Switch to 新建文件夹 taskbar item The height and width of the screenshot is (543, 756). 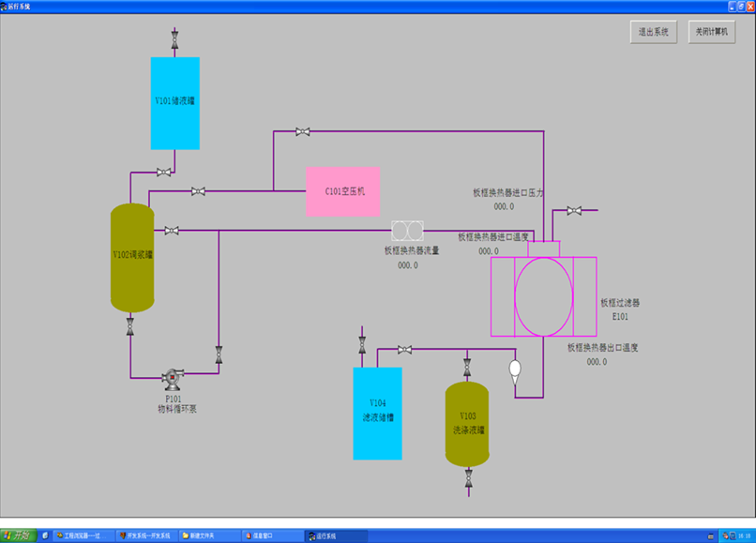pos(210,535)
